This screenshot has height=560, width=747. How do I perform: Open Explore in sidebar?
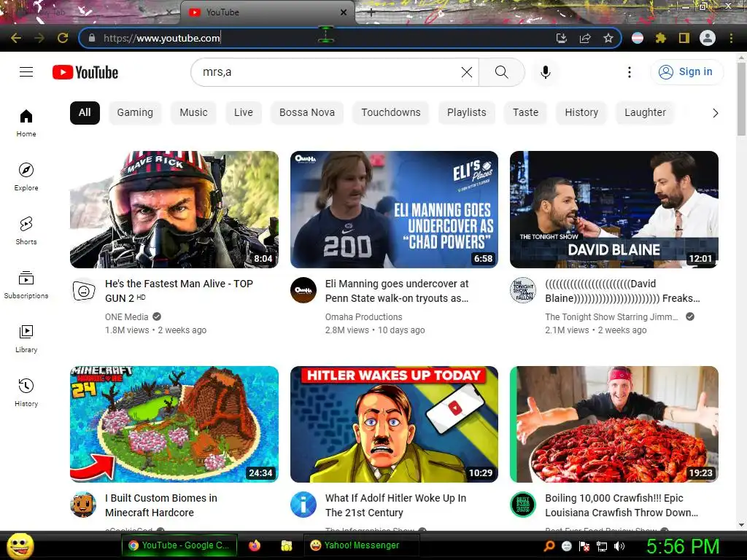(x=26, y=176)
